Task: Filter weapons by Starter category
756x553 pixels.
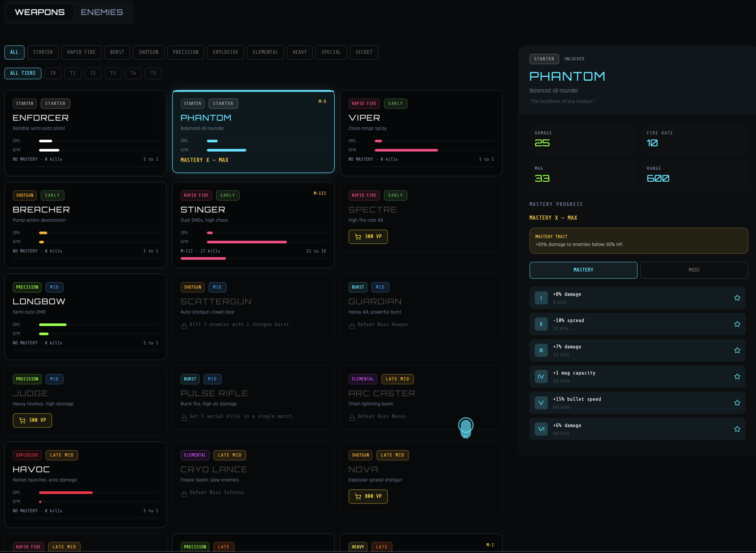Action: coord(43,52)
